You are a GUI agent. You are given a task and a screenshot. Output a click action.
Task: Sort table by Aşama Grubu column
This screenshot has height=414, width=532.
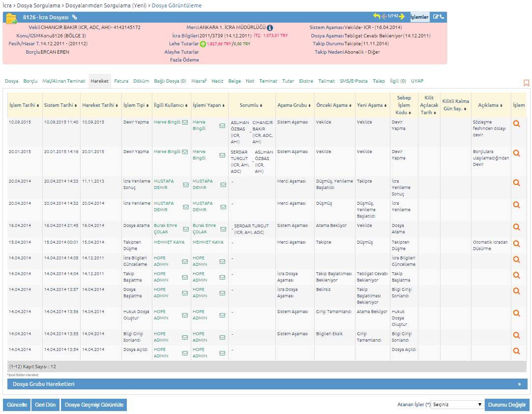click(x=294, y=105)
